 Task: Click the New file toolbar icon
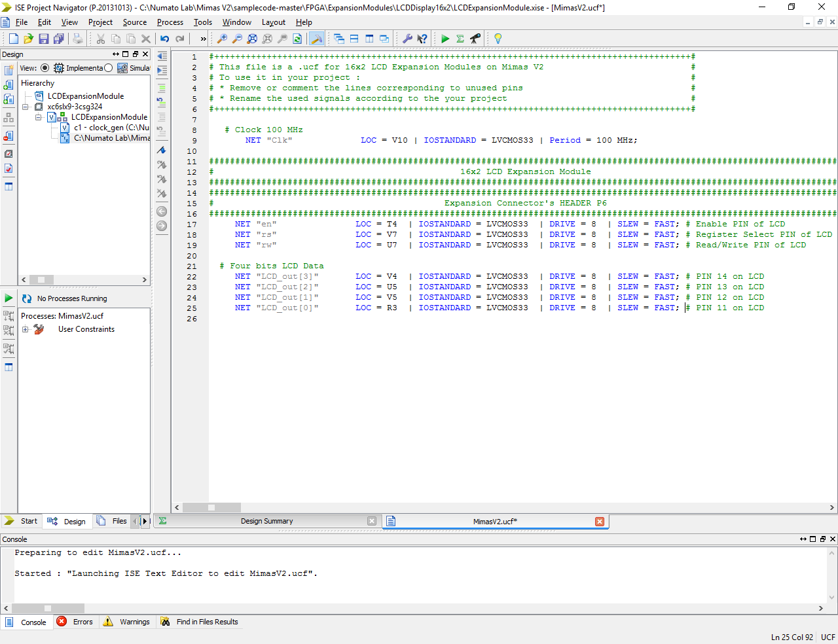point(13,39)
